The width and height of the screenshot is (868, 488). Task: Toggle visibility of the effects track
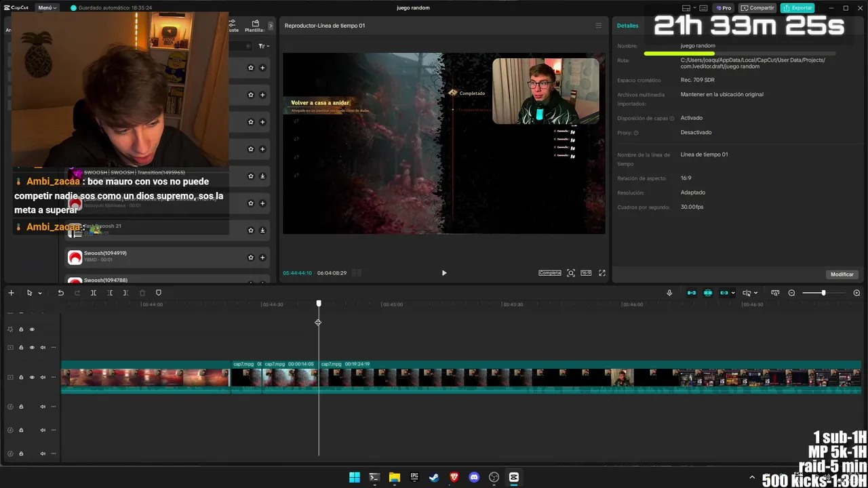coord(32,329)
